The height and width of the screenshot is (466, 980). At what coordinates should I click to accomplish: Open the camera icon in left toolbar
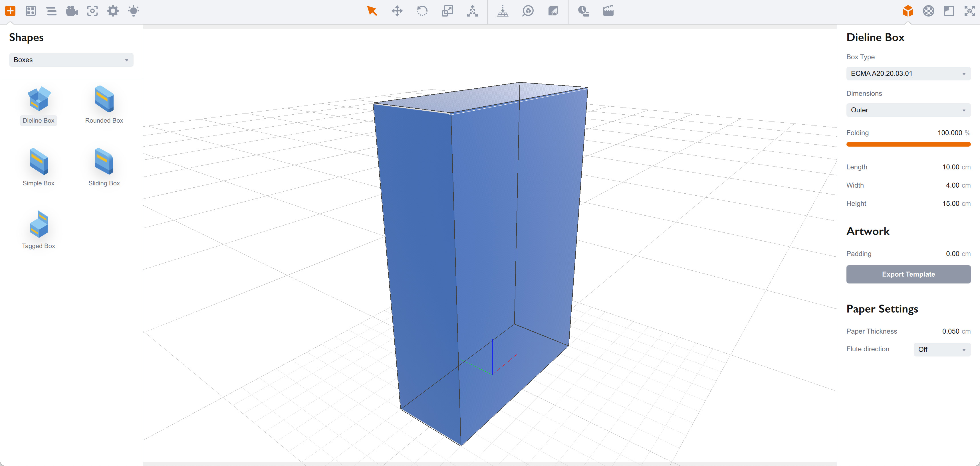72,11
